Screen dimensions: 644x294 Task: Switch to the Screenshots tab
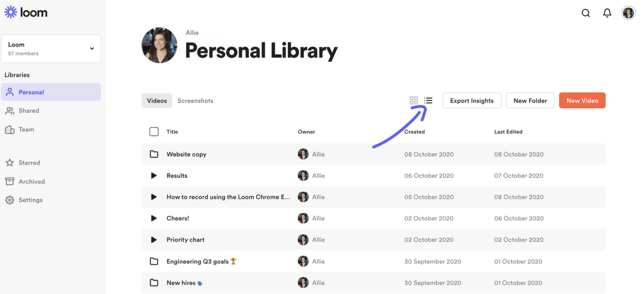click(x=195, y=100)
